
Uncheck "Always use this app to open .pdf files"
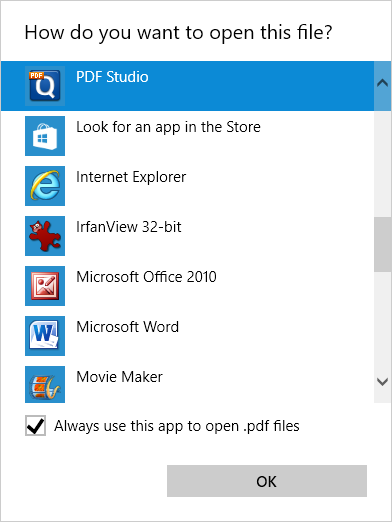coord(35,426)
